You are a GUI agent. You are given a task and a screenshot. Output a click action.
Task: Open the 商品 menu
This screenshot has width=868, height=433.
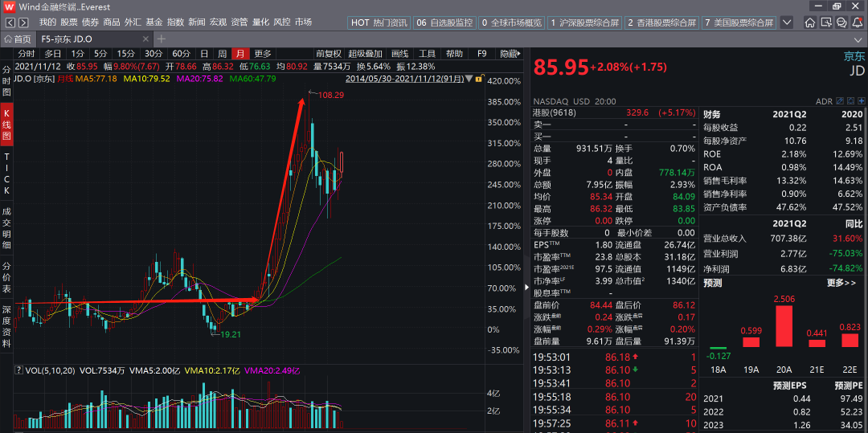pos(111,22)
